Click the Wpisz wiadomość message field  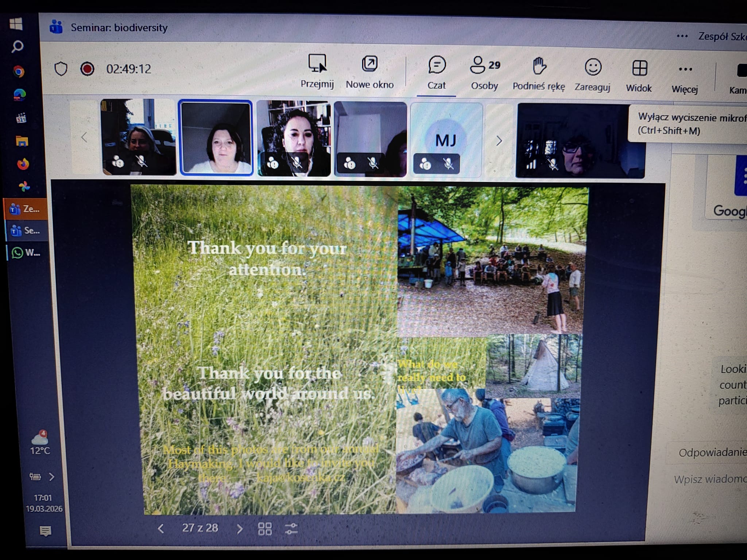point(709,479)
